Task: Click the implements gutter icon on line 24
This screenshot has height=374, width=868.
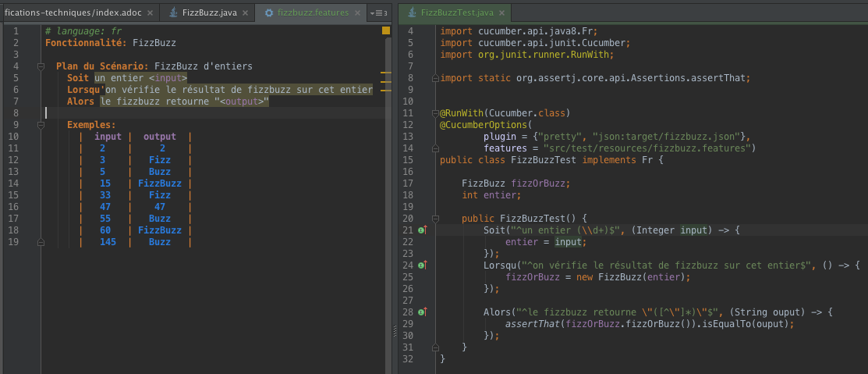Action: point(422,265)
